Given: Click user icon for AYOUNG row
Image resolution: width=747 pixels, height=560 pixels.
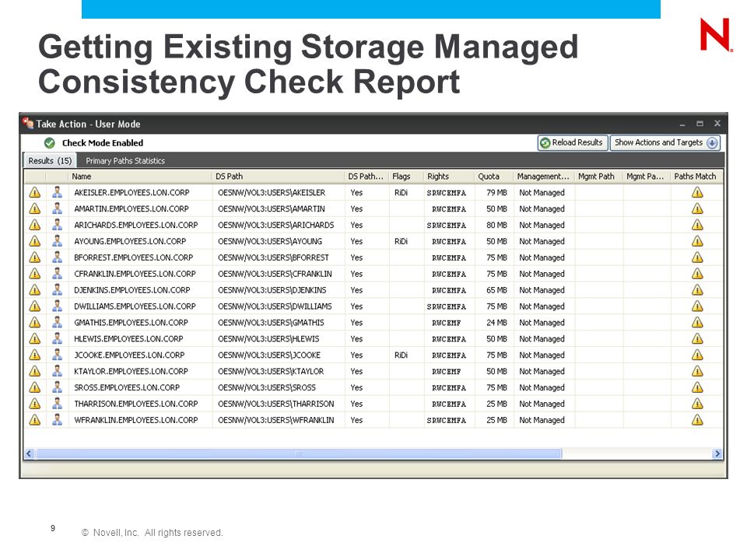Looking at the screenshot, I should 57,241.
